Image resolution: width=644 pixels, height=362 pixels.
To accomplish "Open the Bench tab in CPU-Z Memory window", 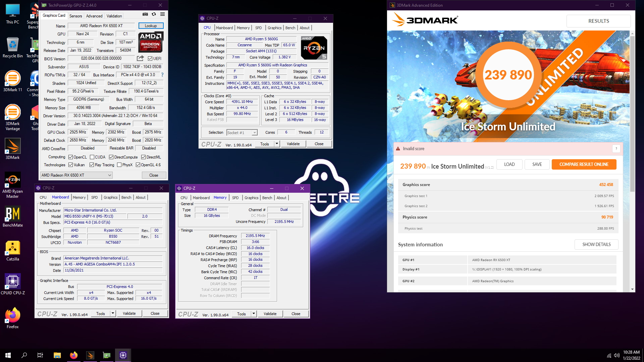I will tap(267, 198).
